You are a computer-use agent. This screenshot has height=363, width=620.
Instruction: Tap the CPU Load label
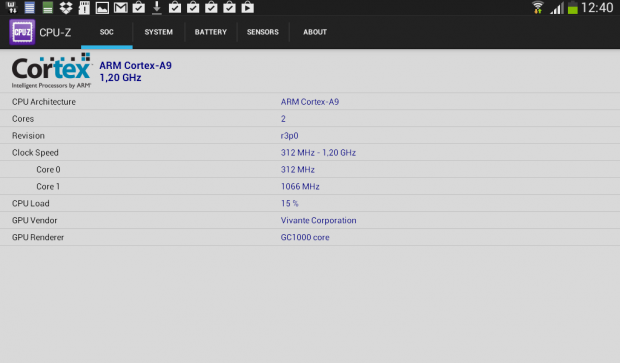[x=31, y=203]
